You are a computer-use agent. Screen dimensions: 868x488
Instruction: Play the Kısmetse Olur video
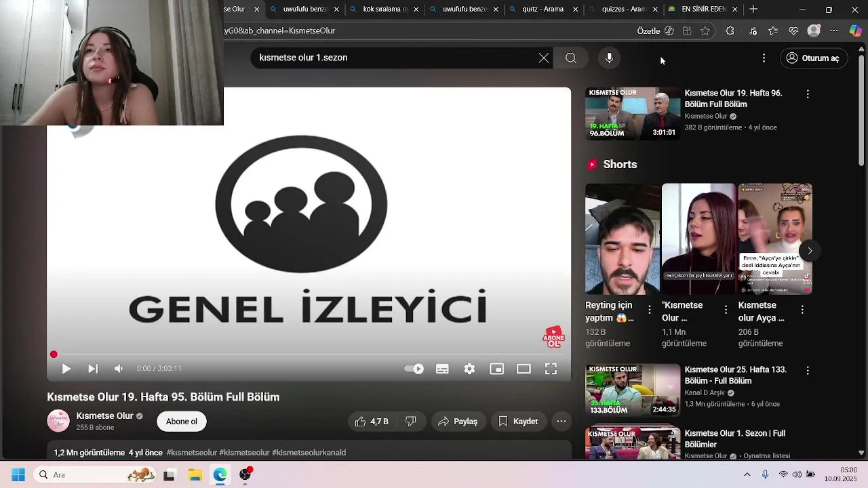click(x=66, y=369)
